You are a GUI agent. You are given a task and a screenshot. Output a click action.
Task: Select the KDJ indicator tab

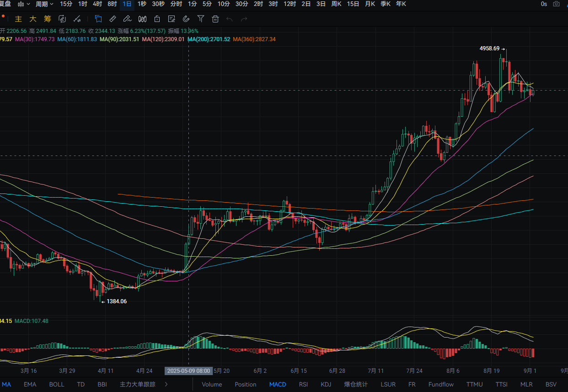(x=326, y=384)
